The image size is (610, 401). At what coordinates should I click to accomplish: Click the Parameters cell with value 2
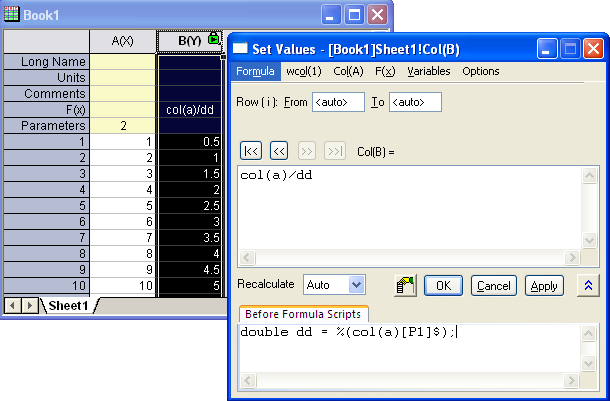[123, 126]
